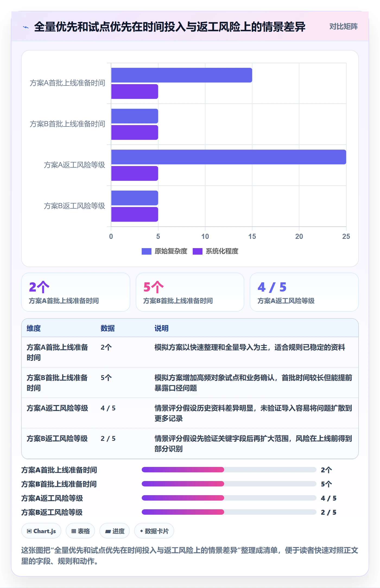Image resolution: width=380 pixels, height=588 pixels.
Task: Click the 维度 column header
Action: click(34, 328)
